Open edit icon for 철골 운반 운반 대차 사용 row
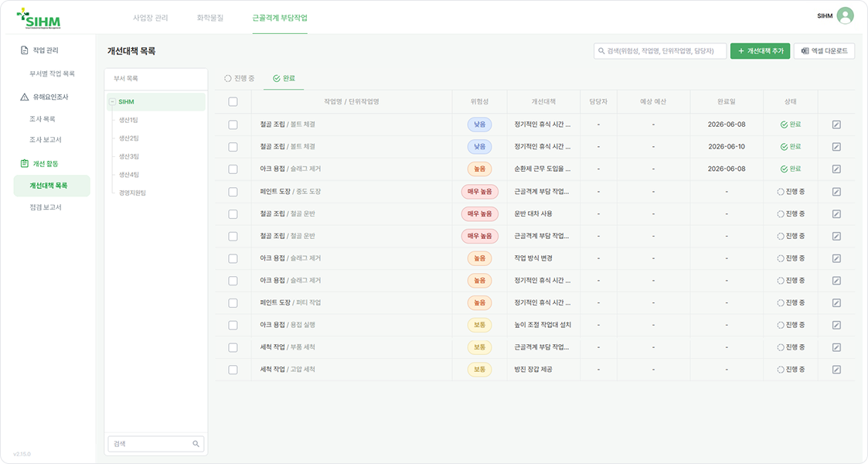868x464 pixels. (836, 213)
